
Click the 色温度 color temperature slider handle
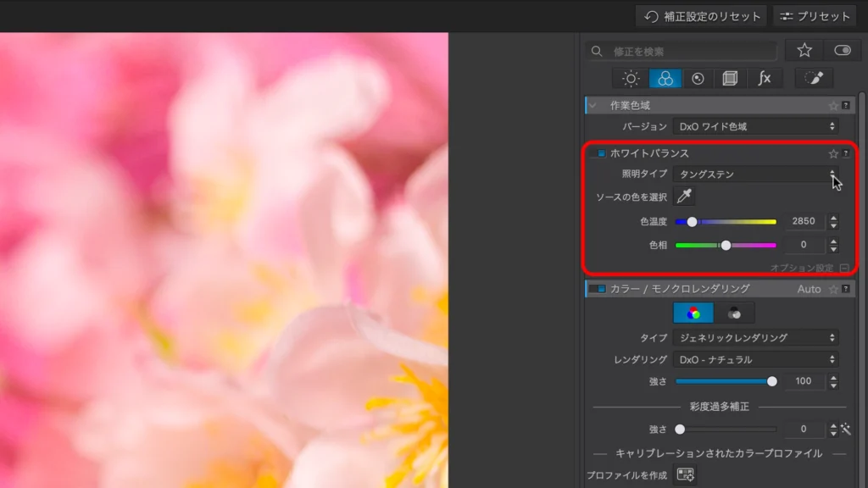(692, 222)
